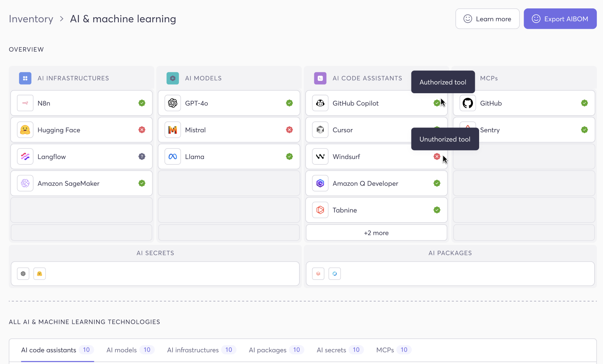603x364 pixels.
Task: Click Langflow's gray unknown status badge
Action: [x=142, y=156]
